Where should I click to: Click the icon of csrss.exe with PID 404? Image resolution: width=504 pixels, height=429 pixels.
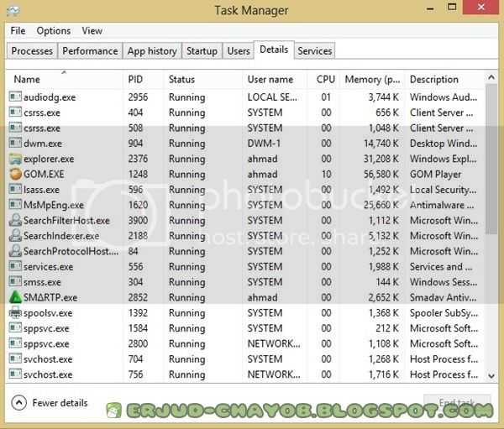(15, 112)
